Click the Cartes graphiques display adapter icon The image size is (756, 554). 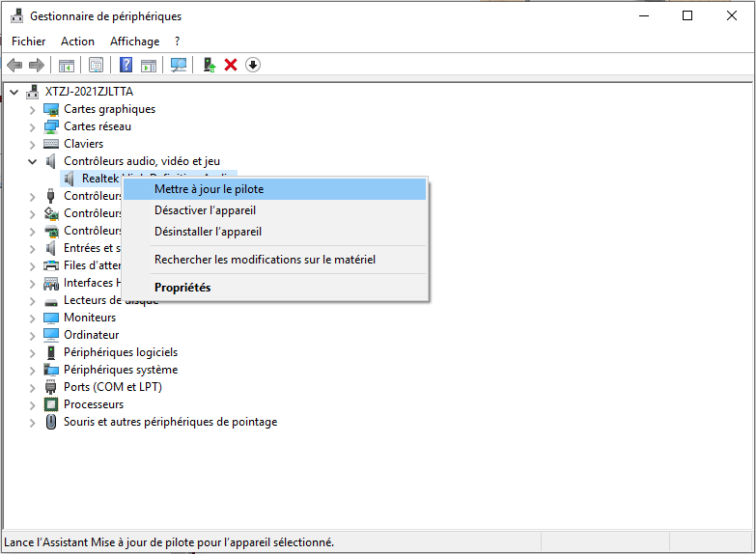pos(51,109)
